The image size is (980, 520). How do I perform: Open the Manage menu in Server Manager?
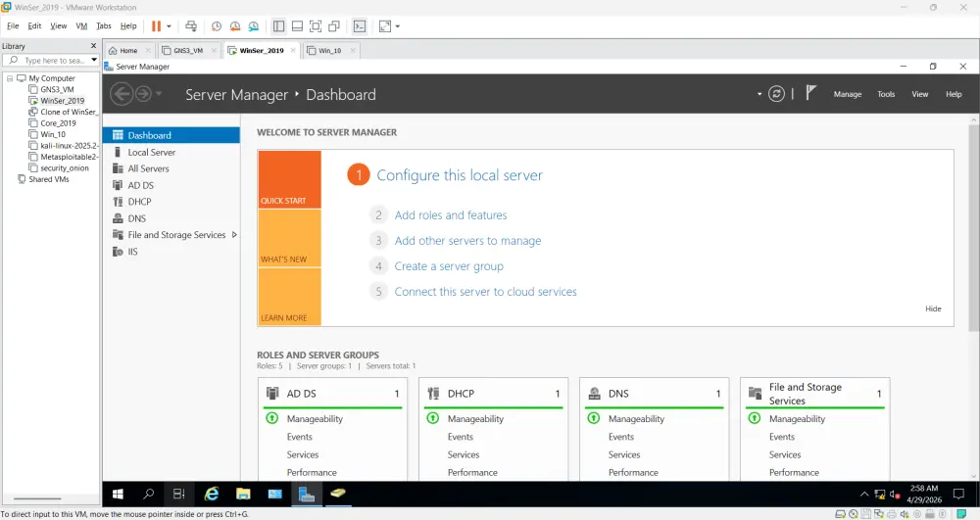click(848, 94)
